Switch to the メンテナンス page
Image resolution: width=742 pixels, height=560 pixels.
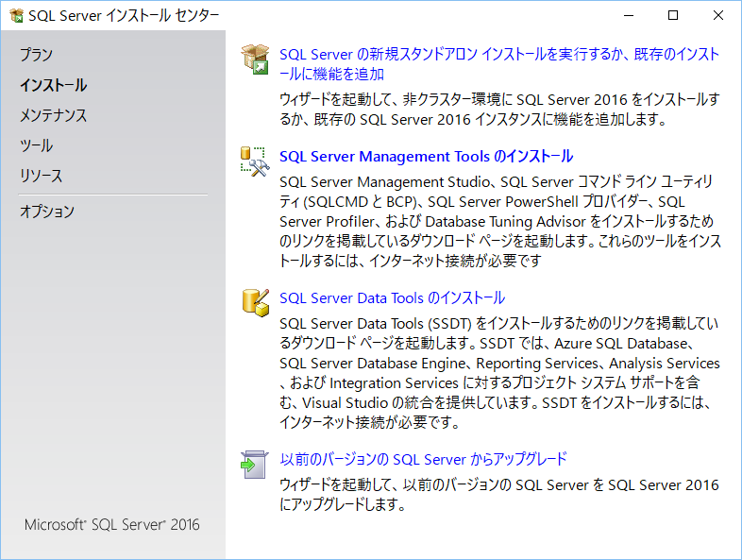coord(54,115)
